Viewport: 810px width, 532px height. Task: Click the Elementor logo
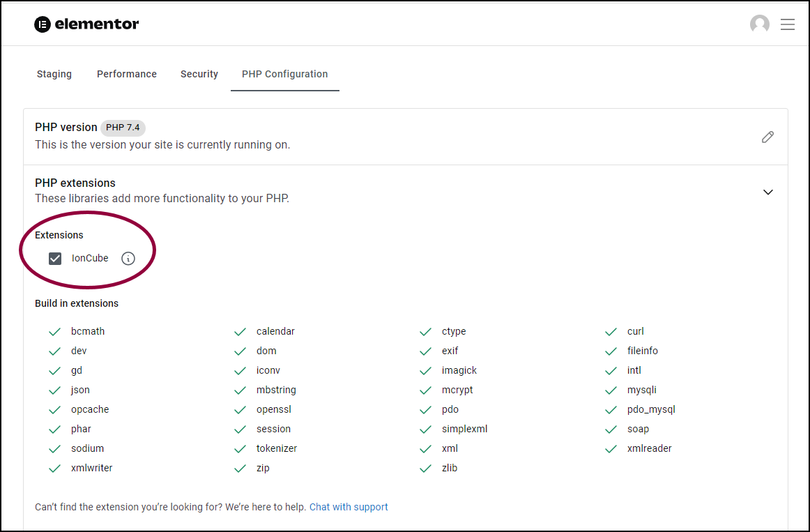point(86,24)
